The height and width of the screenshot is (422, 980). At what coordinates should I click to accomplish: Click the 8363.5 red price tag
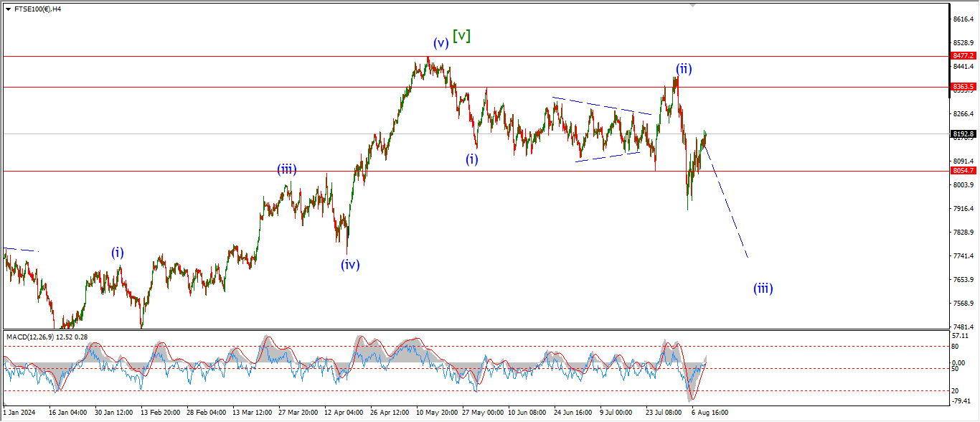[963, 87]
